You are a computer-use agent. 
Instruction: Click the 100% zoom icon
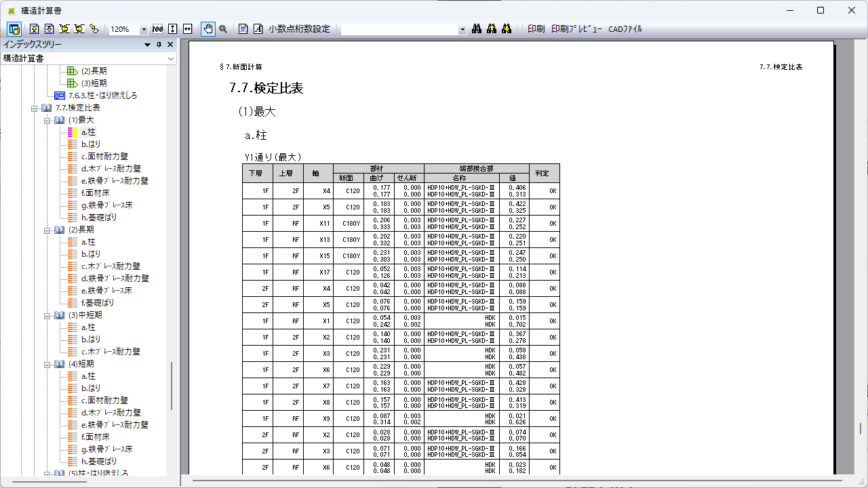tap(157, 29)
